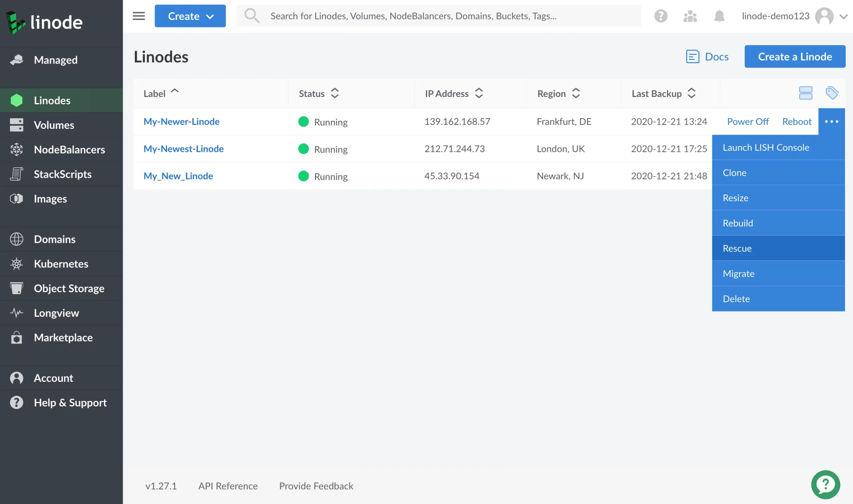Click the Create a Linode button
The width and height of the screenshot is (853, 504).
click(x=795, y=56)
